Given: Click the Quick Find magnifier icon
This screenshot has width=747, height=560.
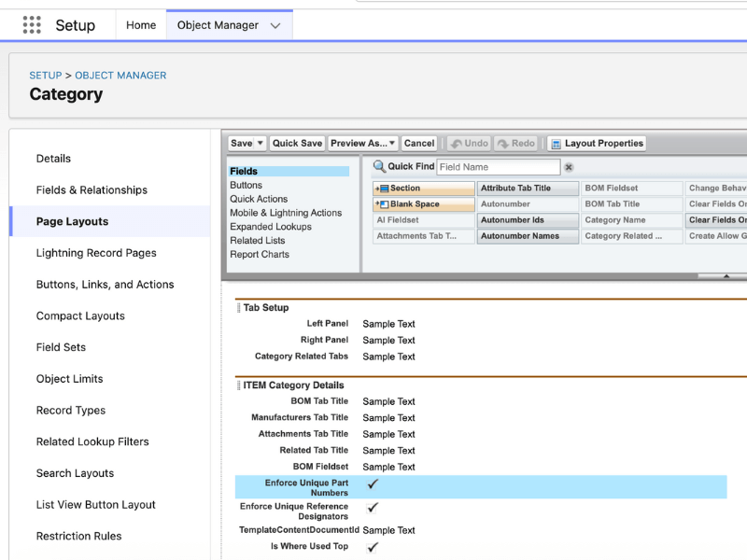Looking at the screenshot, I should point(379,166).
